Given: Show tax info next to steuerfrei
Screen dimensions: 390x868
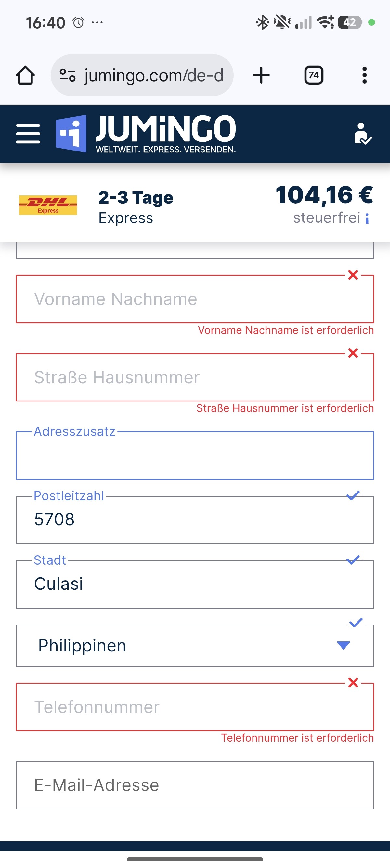Looking at the screenshot, I should [367, 218].
